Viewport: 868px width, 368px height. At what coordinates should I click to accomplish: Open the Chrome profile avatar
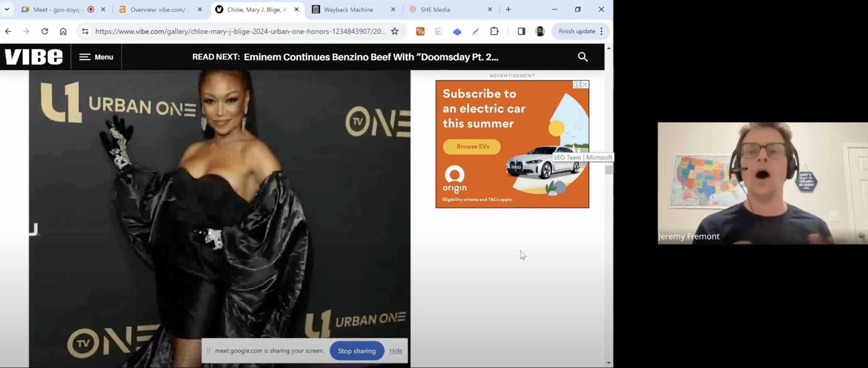tap(540, 31)
